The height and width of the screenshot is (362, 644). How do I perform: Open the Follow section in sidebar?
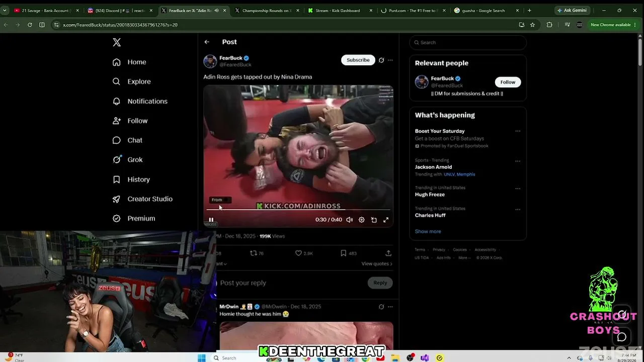pos(130,121)
